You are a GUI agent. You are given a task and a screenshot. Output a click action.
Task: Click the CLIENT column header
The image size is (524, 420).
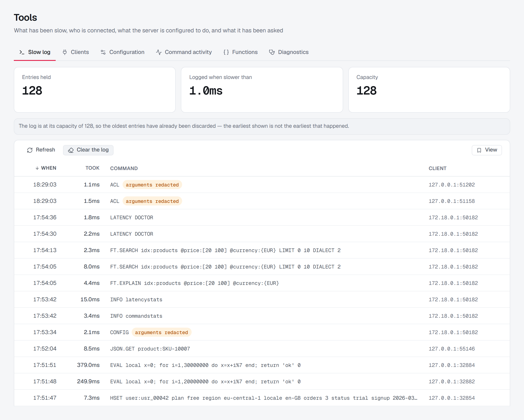(437, 168)
